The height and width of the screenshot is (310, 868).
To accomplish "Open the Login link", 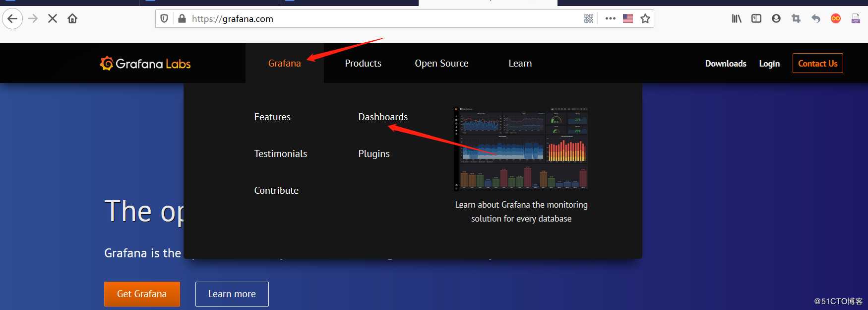I will pyautogui.click(x=769, y=64).
